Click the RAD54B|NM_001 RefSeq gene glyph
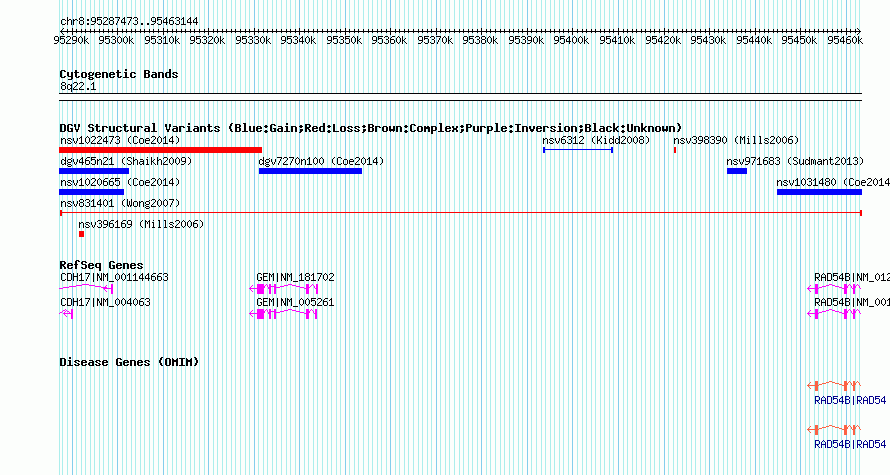The width and height of the screenshot is (890, 475). coord(834,314)
